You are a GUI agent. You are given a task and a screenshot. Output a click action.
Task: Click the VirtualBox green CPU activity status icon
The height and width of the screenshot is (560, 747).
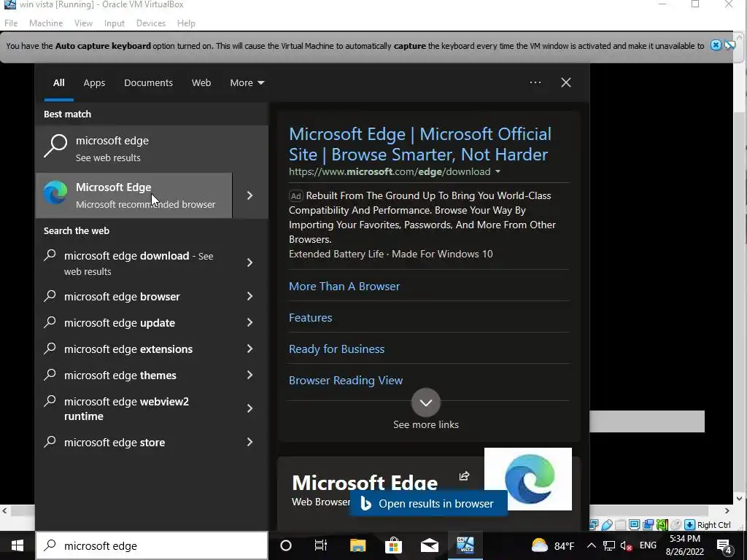click(x=662, y=525)
